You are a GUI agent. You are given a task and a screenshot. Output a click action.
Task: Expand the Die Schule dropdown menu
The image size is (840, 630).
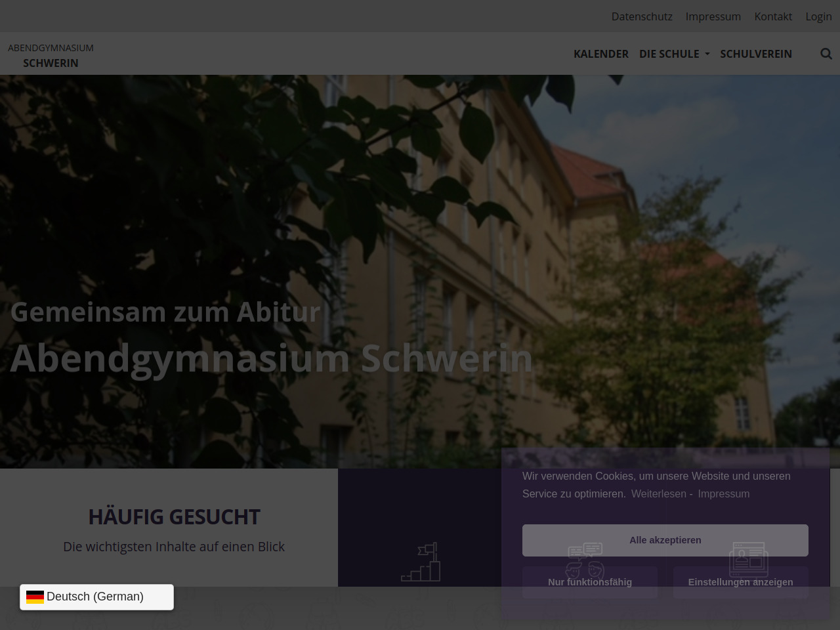pos(674,54)
